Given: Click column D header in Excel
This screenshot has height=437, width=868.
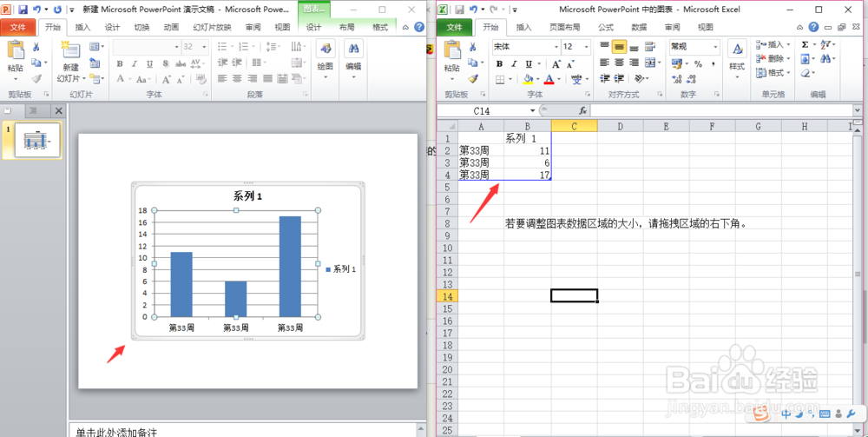Looking at the screenshot, I should (621, 126).
